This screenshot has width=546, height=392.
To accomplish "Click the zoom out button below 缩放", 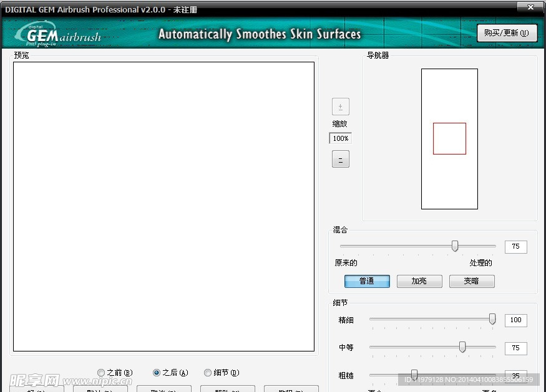I will point(340,159).
